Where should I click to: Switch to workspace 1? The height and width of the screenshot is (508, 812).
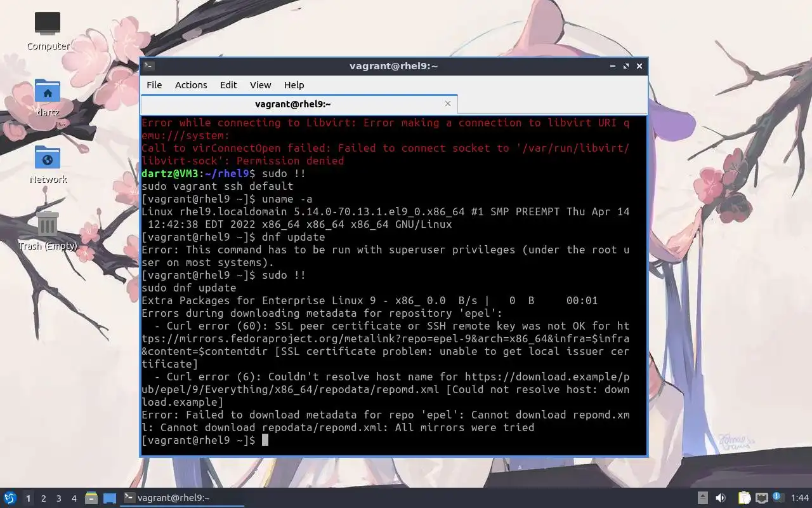[x=28, y=498]
